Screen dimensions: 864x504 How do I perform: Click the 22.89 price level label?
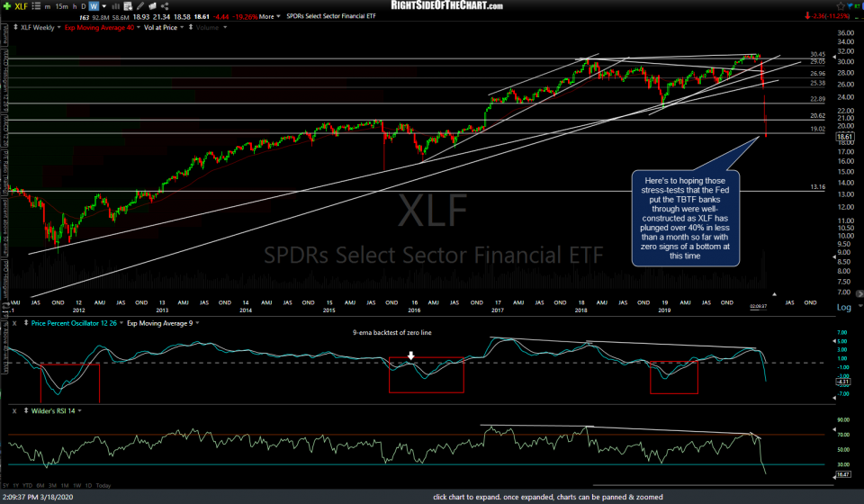point(818,99)
